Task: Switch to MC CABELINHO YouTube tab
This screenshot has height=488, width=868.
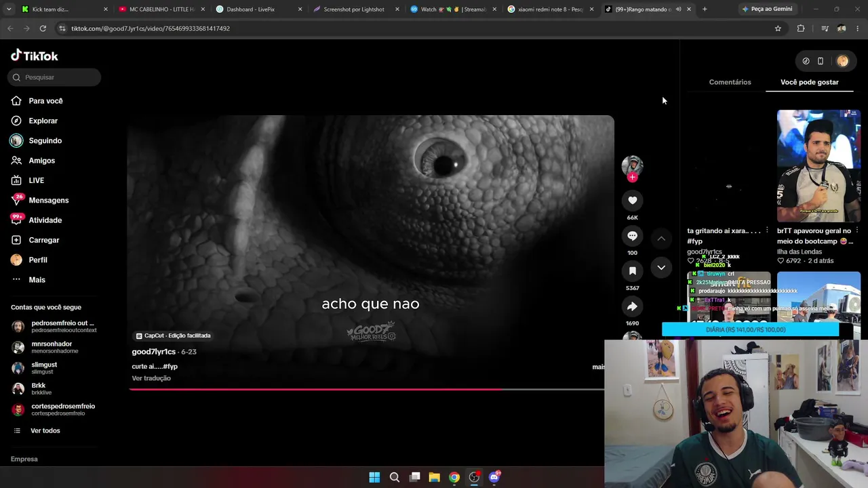Action: (161, 9)
